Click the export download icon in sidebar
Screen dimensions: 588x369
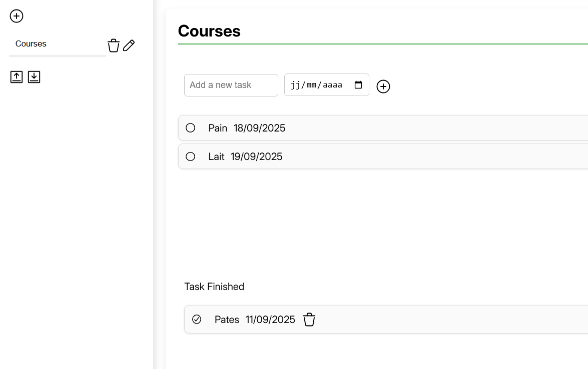34,77
